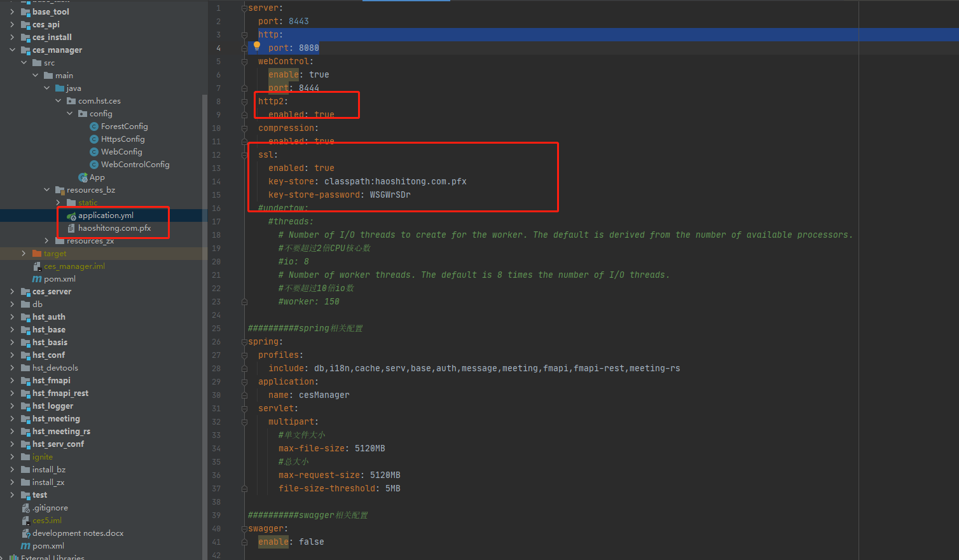Expand the target folder chevron
The width and height of the screenshot is (959, 560).
24,254
